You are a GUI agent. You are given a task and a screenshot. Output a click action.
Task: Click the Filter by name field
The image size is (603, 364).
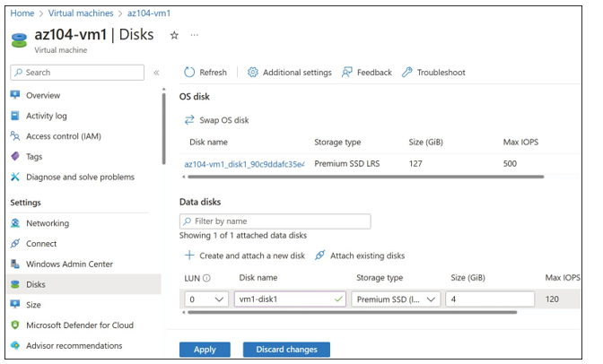click(x=275, y=221)
